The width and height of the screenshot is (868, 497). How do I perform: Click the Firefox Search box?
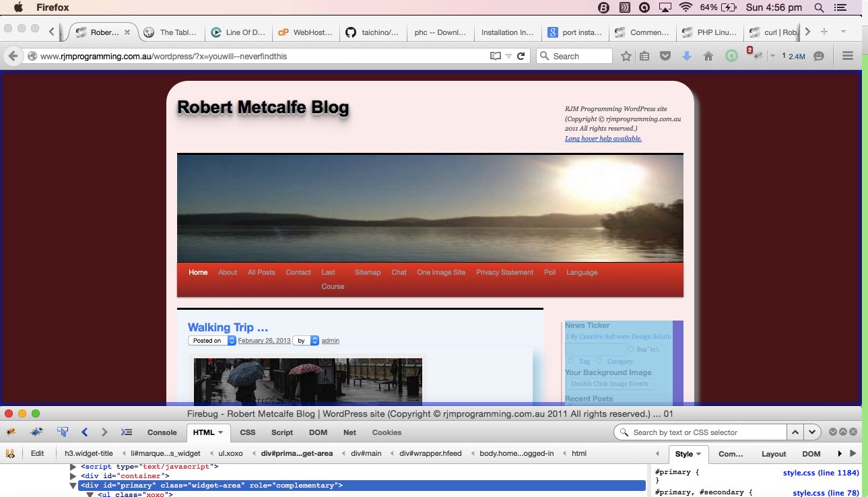click(574, 57)
